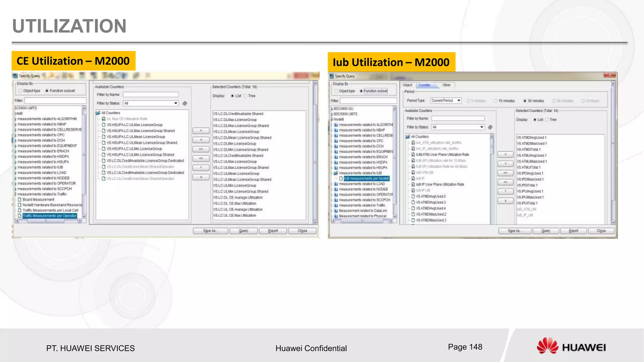Click the move-down arrow button in CE window
Viewport: 644px width, 362px height.
coord(201,177)
